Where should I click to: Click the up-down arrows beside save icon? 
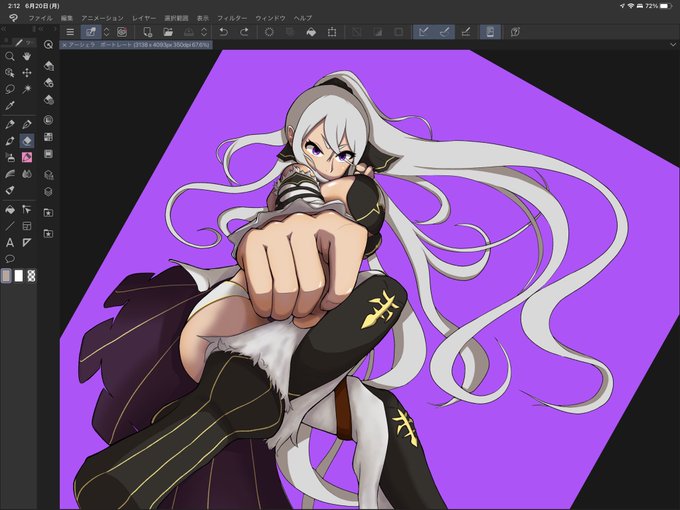204,32
